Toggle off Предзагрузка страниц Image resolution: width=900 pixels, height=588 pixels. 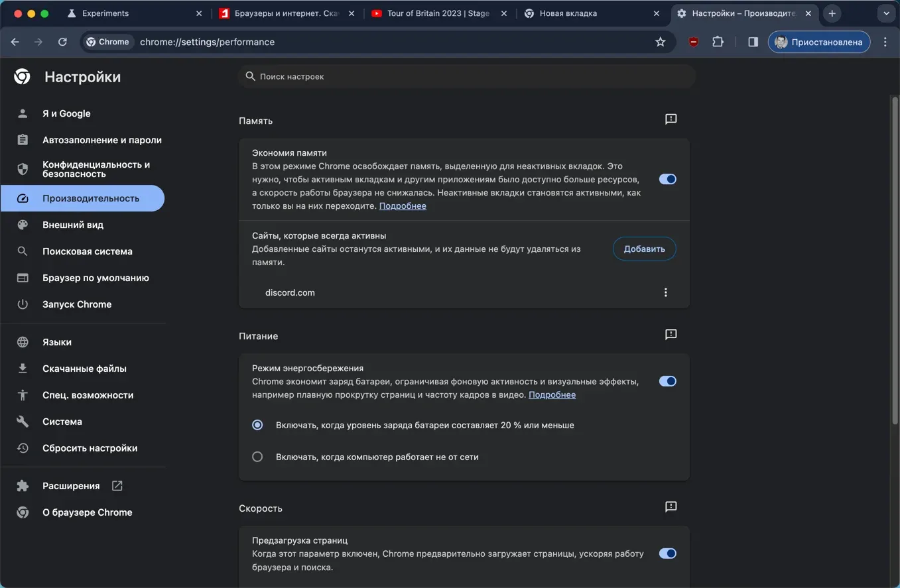[667, 554]
